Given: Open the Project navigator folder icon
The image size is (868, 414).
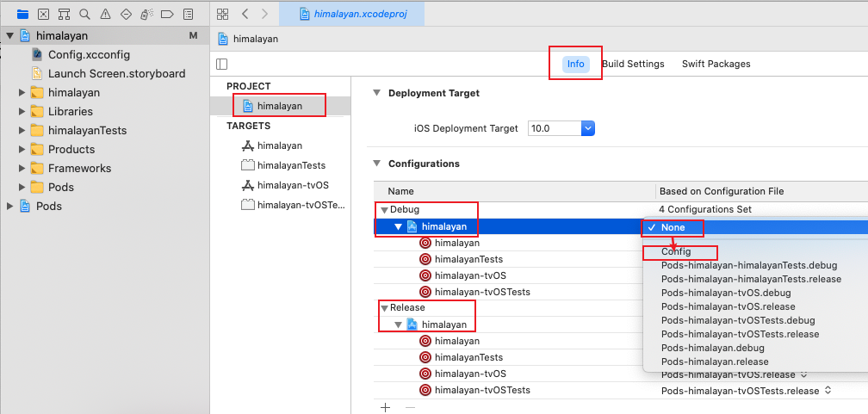Looking at the screenshot, I should [x=22, y=14].
